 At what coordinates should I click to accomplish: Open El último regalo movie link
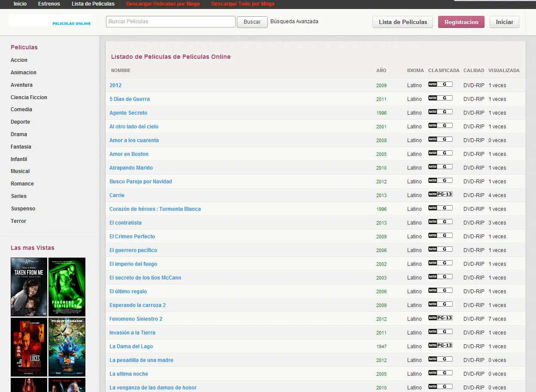pyautogui.click(x=128, y=292)
